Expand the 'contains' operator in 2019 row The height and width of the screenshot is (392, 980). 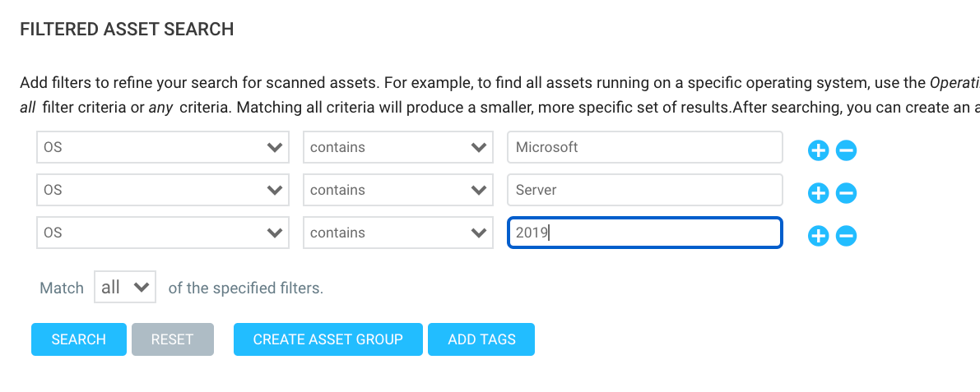coord(397,233)
